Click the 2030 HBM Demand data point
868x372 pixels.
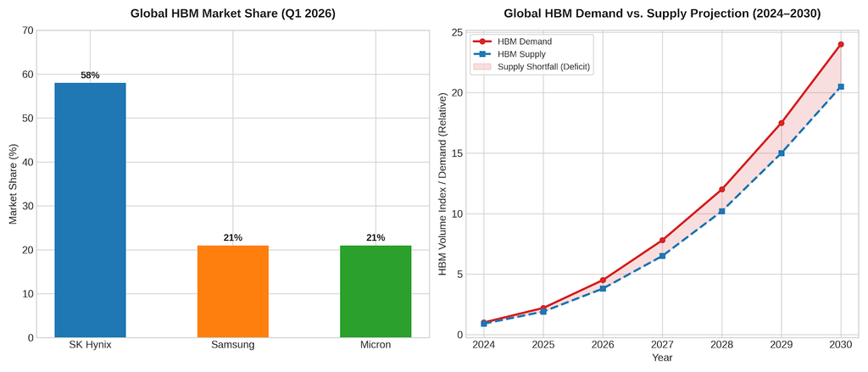tap(841, 44)
